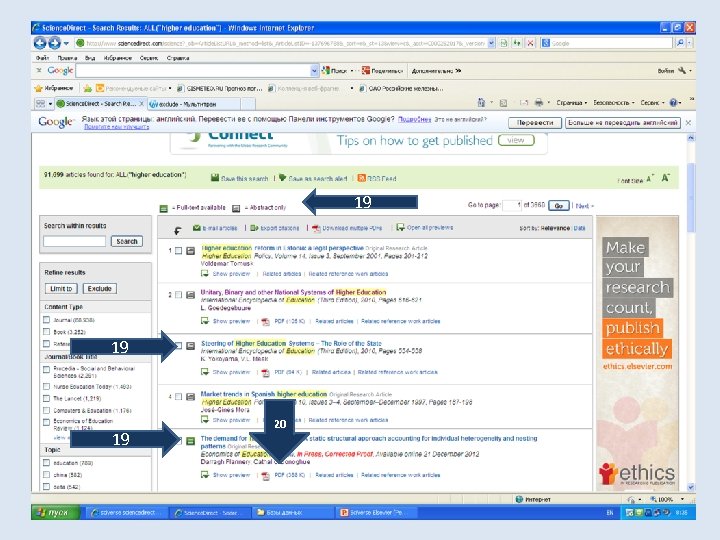Check The Lancet journal filter

point(46,399)
